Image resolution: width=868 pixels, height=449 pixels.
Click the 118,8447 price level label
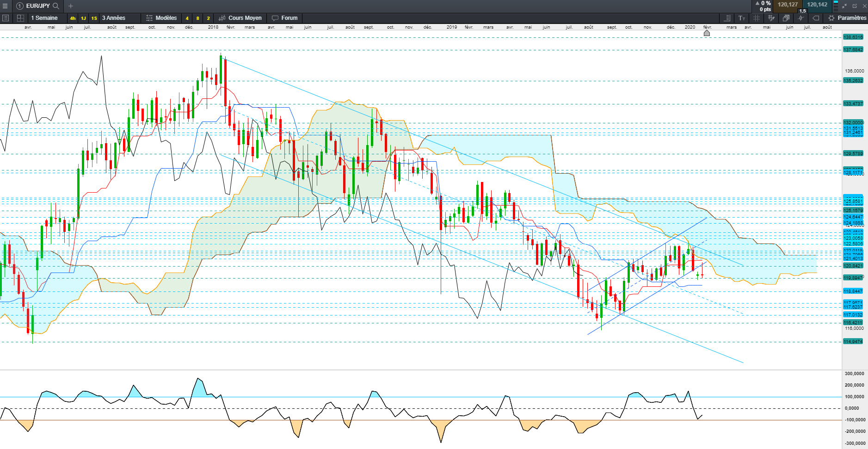coord(853,291)
